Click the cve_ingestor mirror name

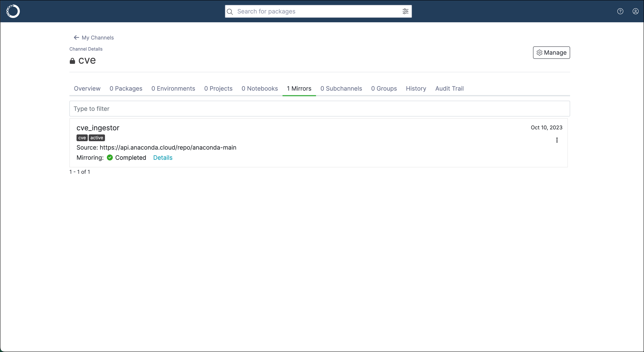click(x=98, y=128)
